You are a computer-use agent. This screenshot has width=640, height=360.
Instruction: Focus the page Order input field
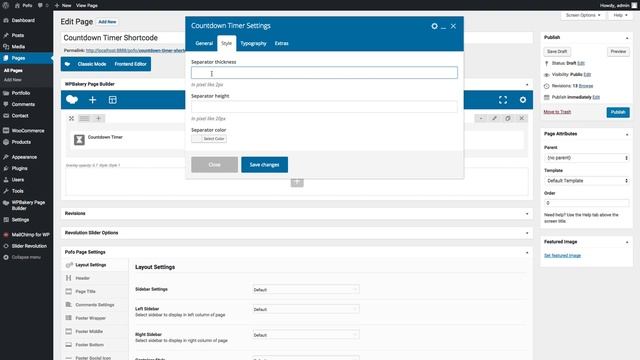point(587,203)
